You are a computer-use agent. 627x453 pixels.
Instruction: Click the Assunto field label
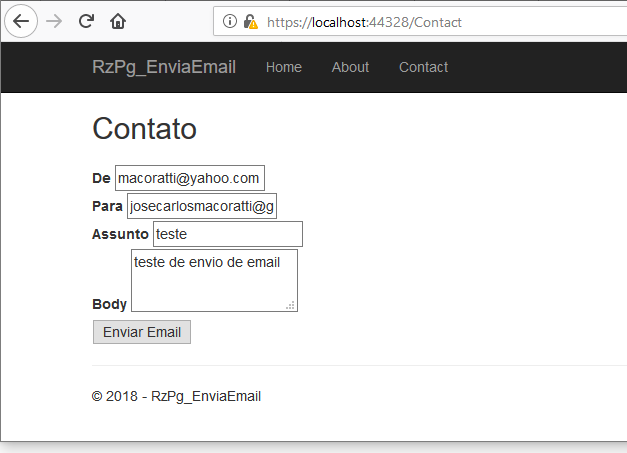(x=120, y=234)
